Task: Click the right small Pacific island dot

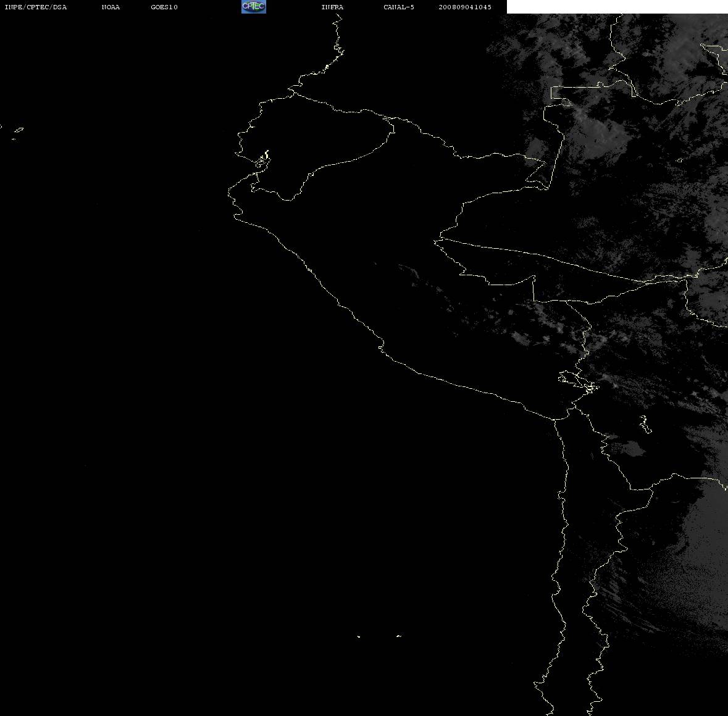Action: coord(398,636)
